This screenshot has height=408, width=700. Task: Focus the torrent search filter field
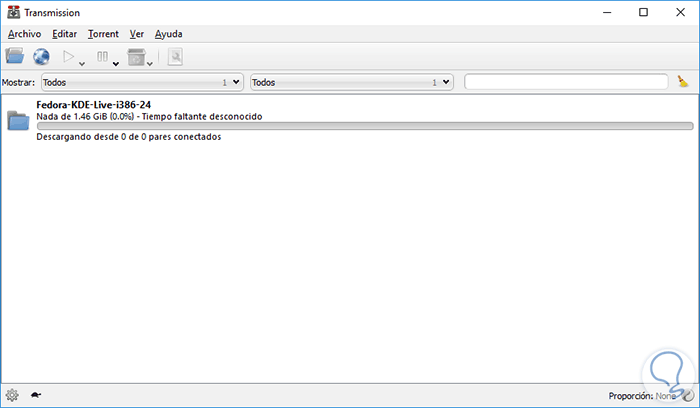(x=566, y=82)
